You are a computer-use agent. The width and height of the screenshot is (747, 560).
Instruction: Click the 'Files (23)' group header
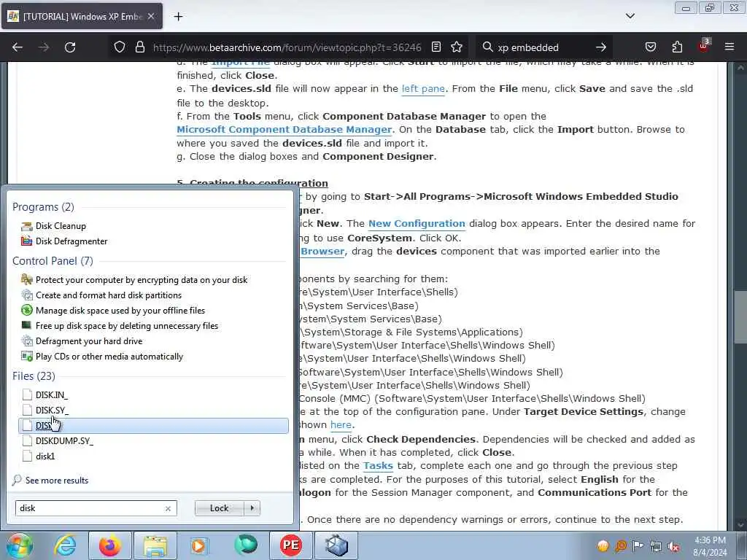click(x=34, y=376)
